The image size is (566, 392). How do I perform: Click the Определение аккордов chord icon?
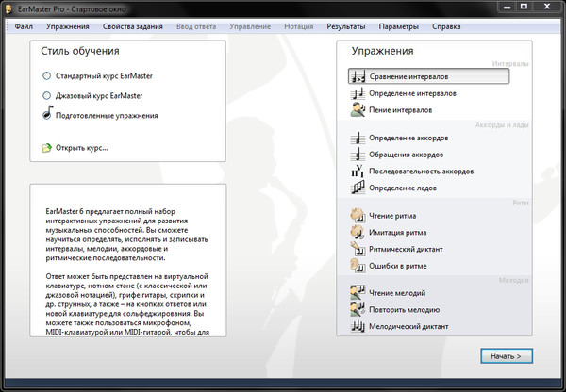tap(358, 138)
